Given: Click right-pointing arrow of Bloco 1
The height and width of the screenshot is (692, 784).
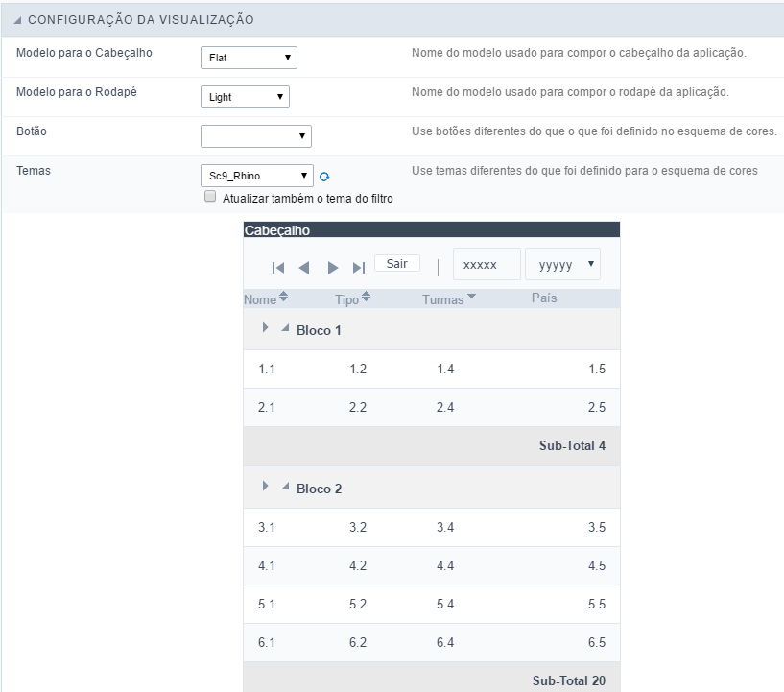Looking at the screenshot, I should tap(265, 327).
